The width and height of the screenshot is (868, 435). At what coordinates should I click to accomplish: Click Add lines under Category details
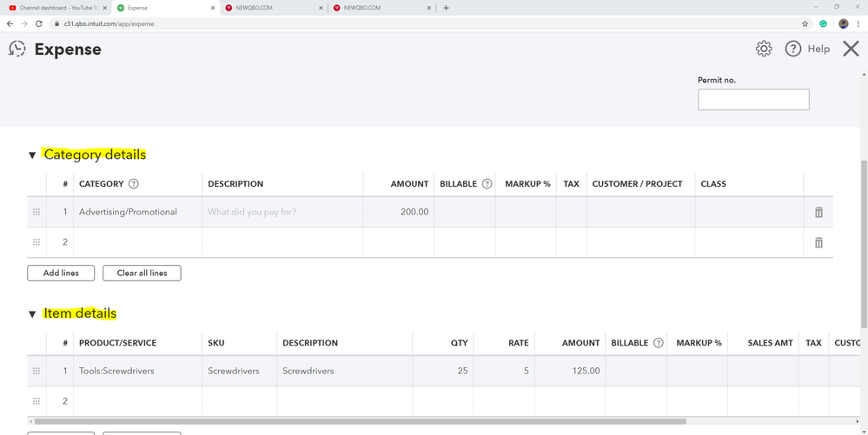click(x=61, y=273)
